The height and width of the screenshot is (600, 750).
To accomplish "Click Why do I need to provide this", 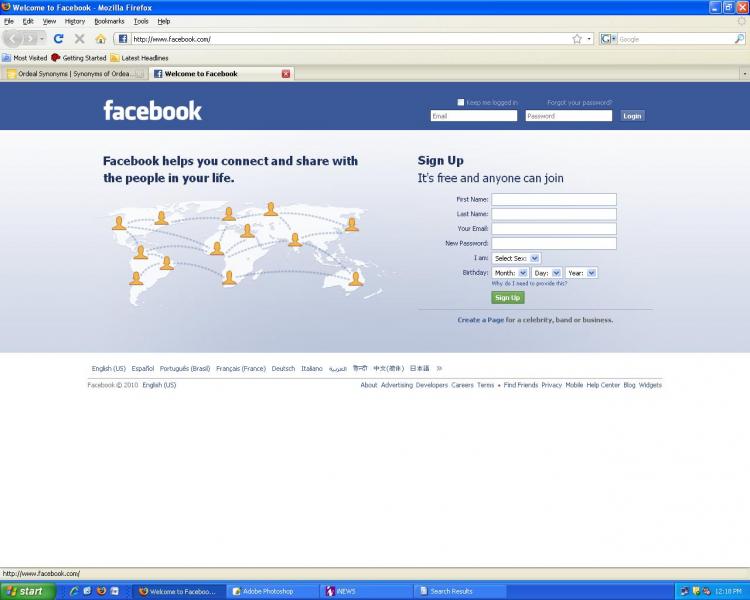I will coord(529,283).
